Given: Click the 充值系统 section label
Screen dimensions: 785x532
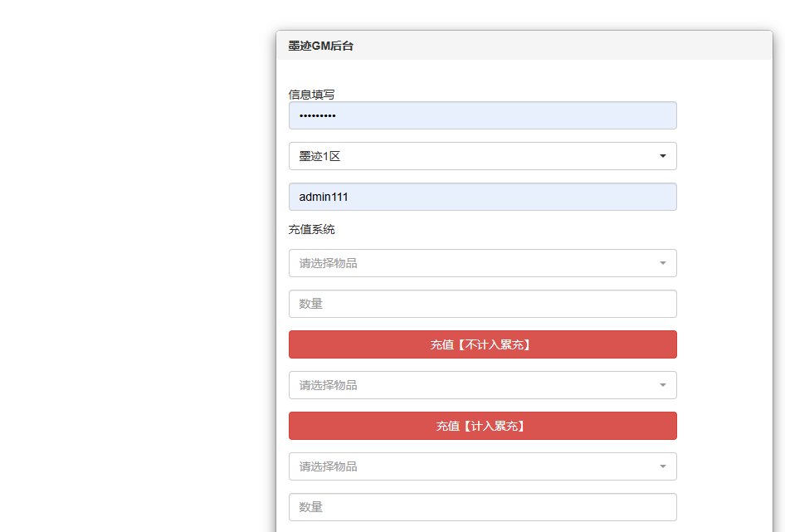Looking at the screenshot, I should point(311,229).
